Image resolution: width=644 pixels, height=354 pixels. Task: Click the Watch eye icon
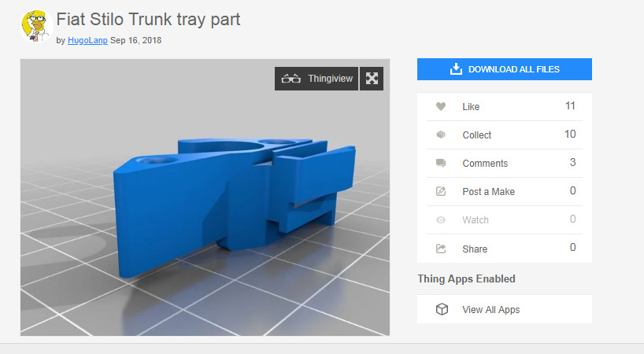(441, 219)
